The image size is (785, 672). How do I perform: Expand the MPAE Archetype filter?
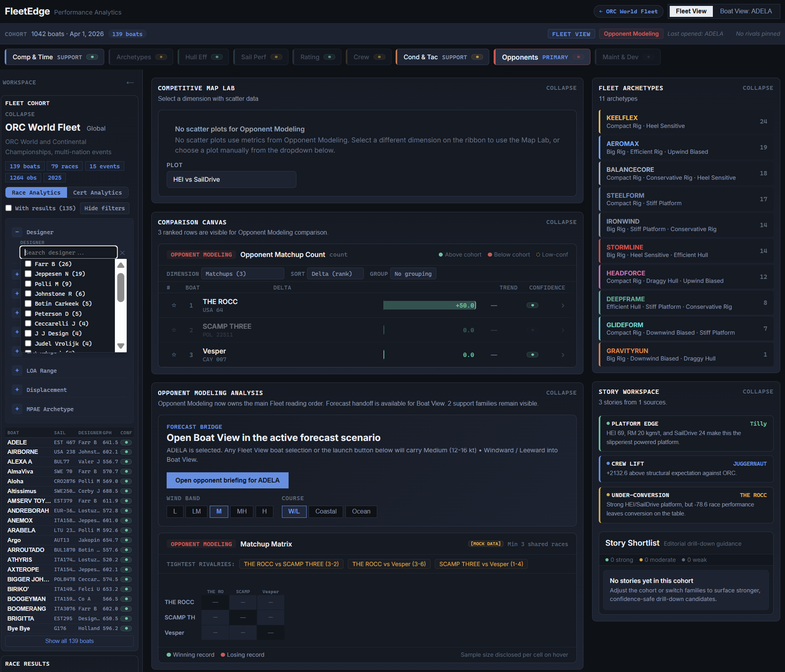(x=17, y=409)
